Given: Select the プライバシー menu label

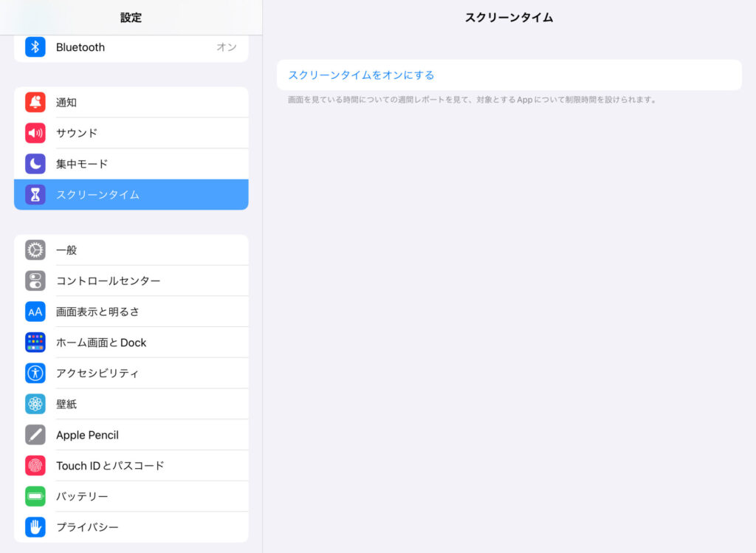Looking at the screenshot, I should [x=87, y=527].
